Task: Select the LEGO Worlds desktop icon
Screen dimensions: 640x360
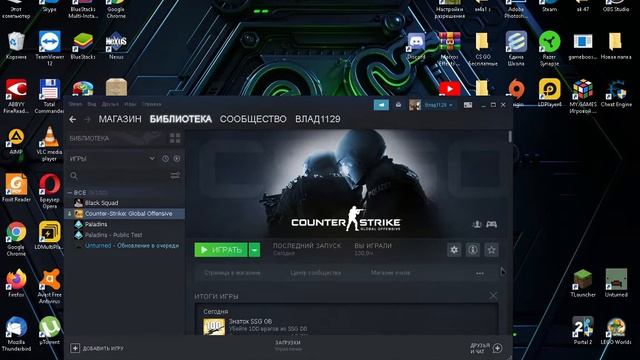Action: coord(616,330)
